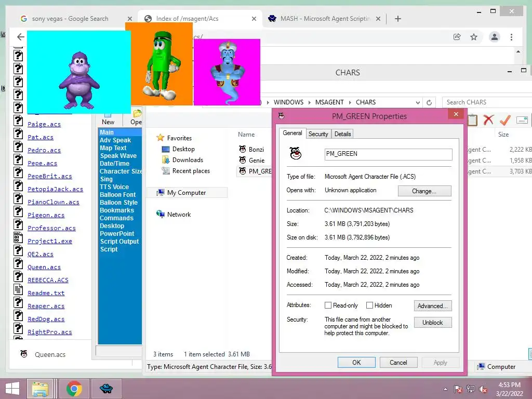Expand the breadcrumb arrow after MSAGENT
The width and height of the screenshot is (532, 399).
click(350, 102)
